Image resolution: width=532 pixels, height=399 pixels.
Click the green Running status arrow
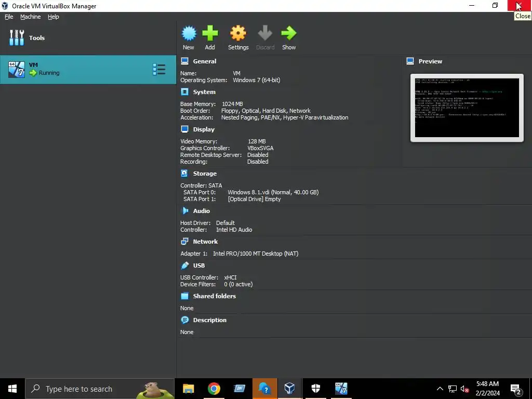(x=33, y=73)
